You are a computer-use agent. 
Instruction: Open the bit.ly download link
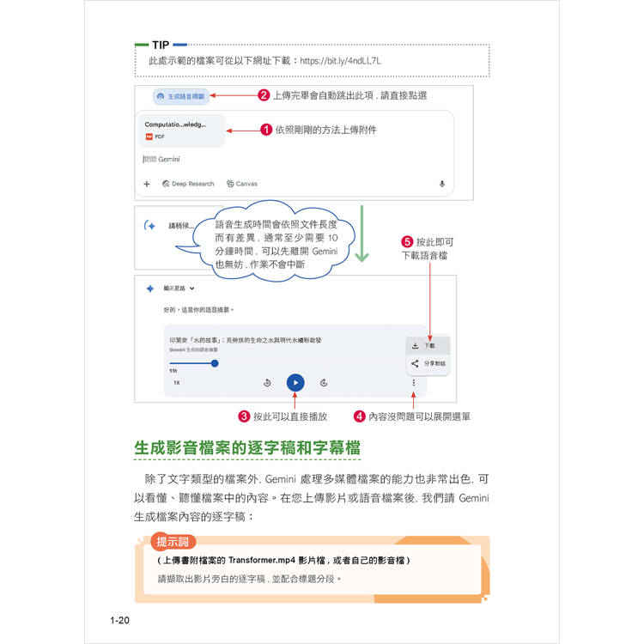[341, 61]
